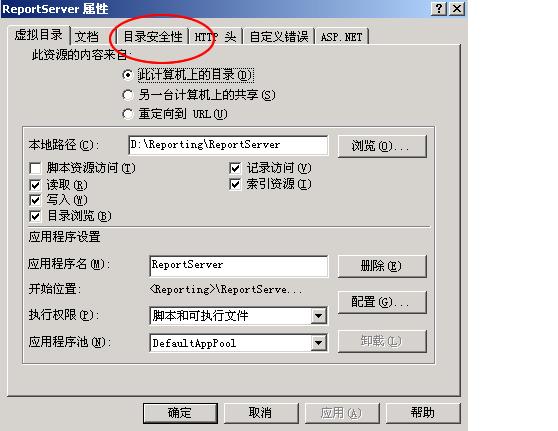This screenshot has height=431, width=558.
Task: Uncheck the 记录访问 checkbox
Action: pos(235,168)
